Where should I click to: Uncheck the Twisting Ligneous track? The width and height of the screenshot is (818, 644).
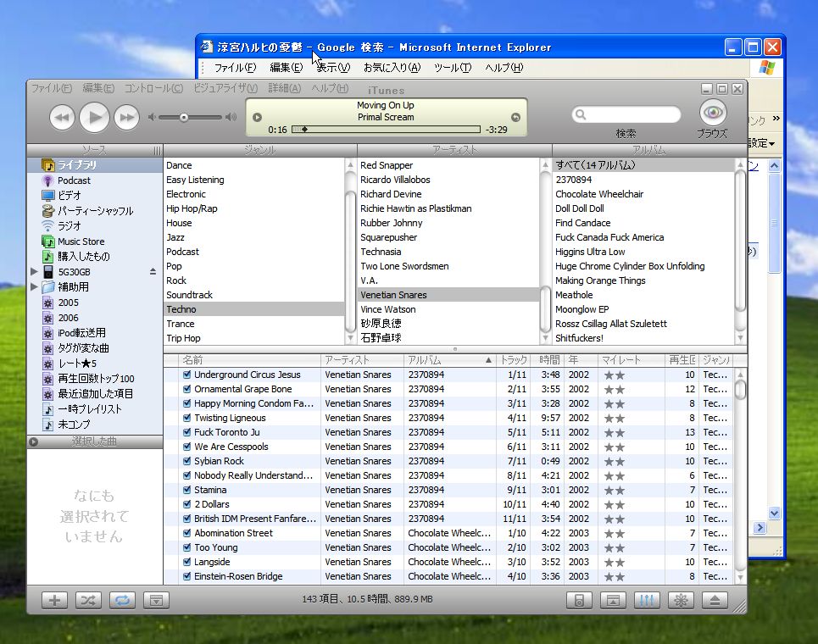coord(187,418)
